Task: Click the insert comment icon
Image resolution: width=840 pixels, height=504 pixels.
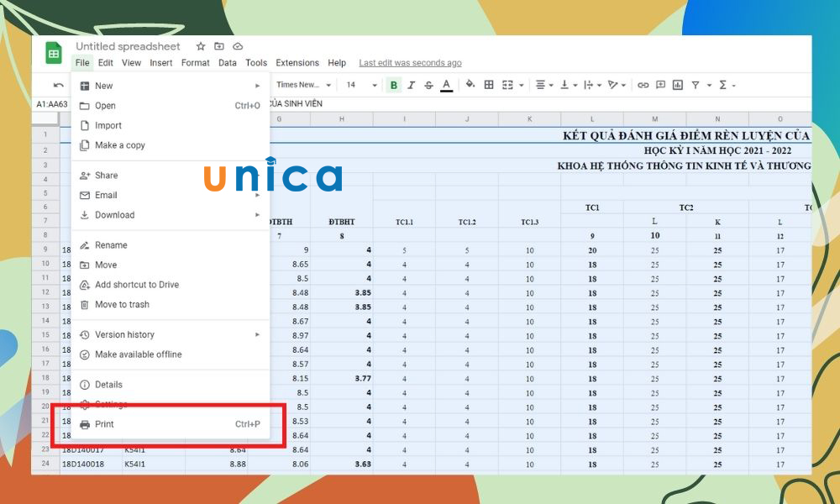Action: (660, 85)
